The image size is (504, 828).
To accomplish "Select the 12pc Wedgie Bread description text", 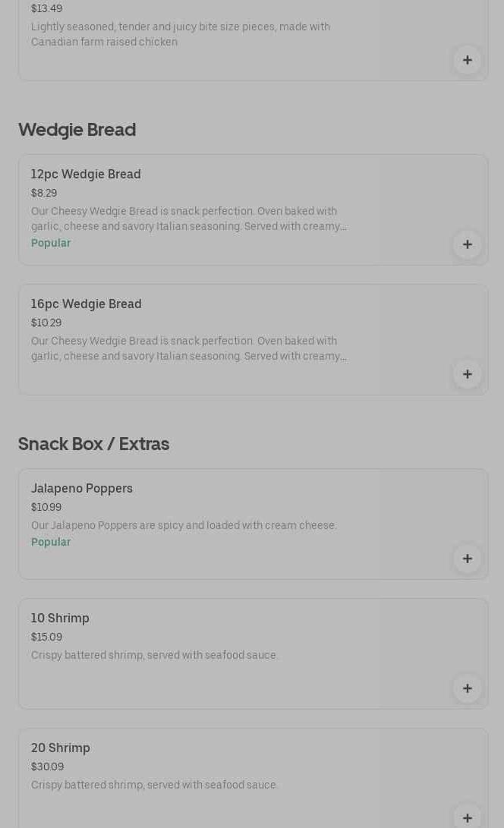I will pos(188,219).
